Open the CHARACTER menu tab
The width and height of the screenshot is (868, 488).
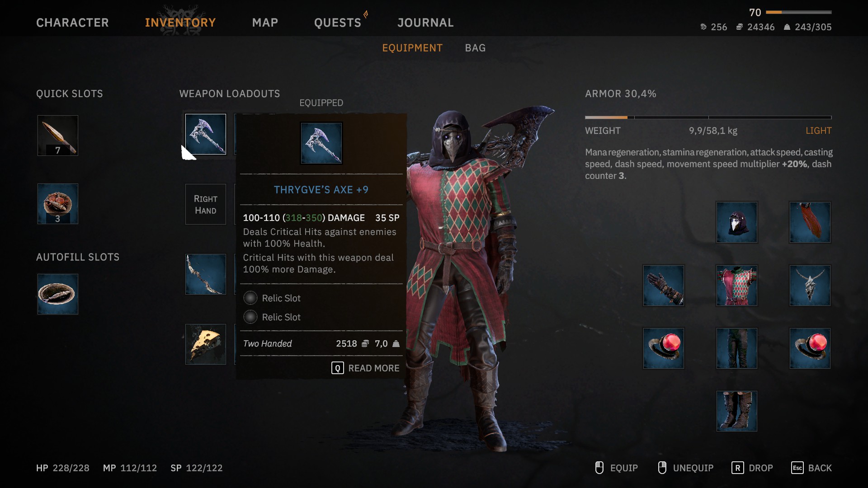pyautogui.click(x=72, y=23)
